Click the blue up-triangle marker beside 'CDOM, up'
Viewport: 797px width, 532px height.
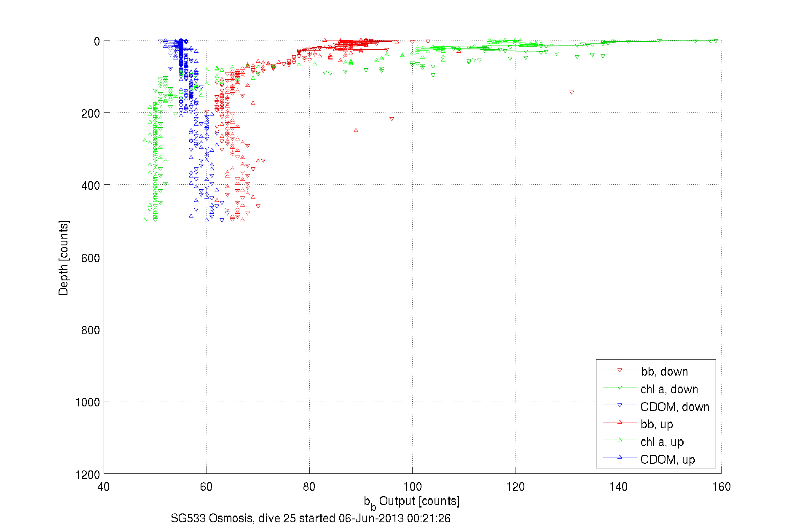tap(620, 457)
